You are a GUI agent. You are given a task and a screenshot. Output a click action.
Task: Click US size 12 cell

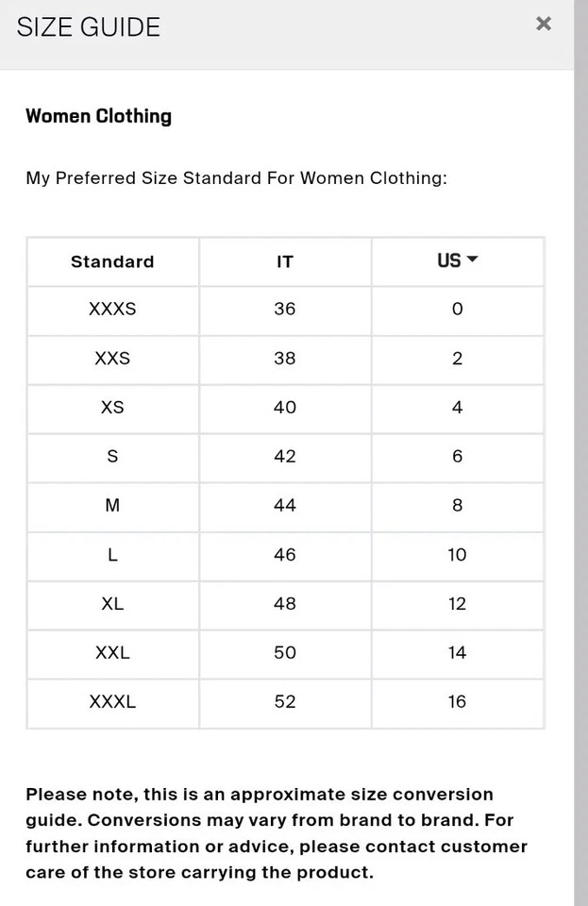[x=457, y=604]
